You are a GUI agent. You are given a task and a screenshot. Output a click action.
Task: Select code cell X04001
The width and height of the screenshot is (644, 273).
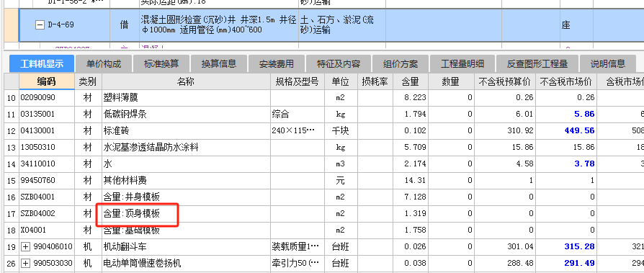pos(46,231)
